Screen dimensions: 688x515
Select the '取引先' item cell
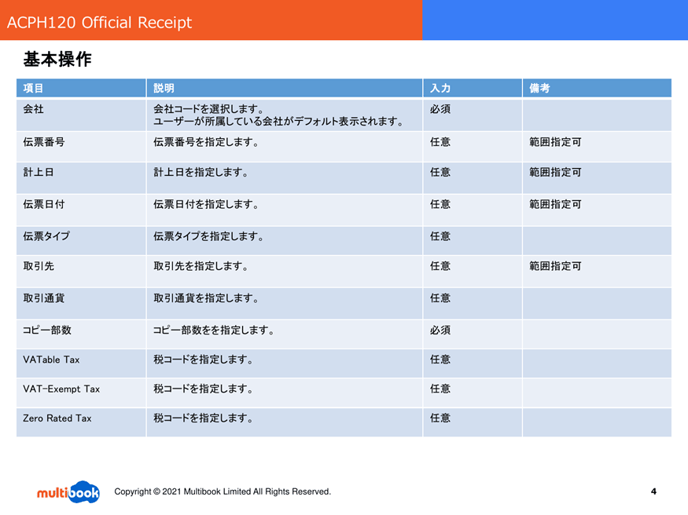pos(81,272)
